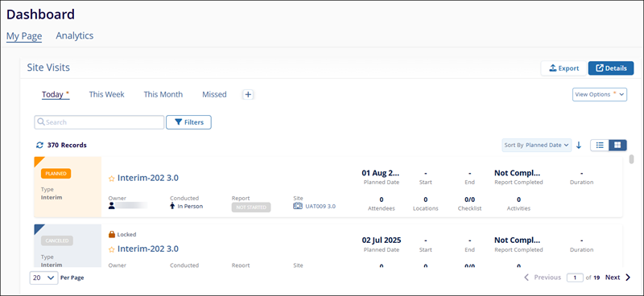644x296 pixels.
Task: Select the This Week tab
Action: (x=107, y=94)
